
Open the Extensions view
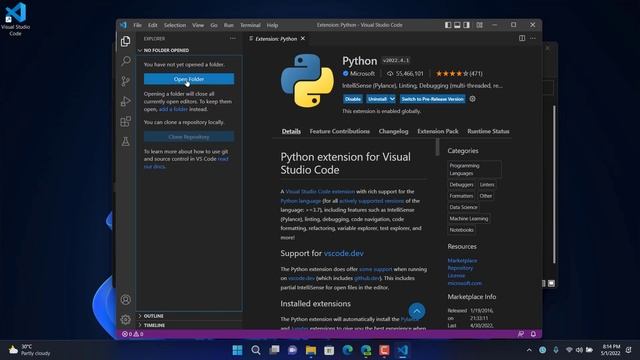[x=125, y=121]
